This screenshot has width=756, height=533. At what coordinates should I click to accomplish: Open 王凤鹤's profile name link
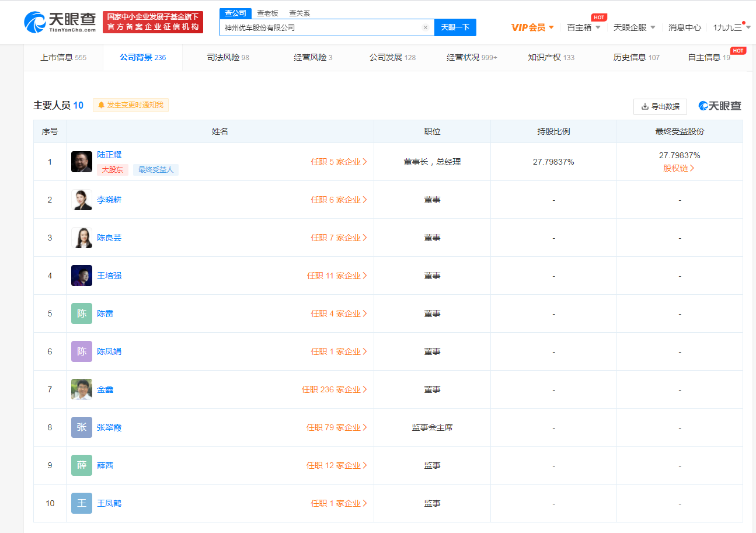point(109,503)
